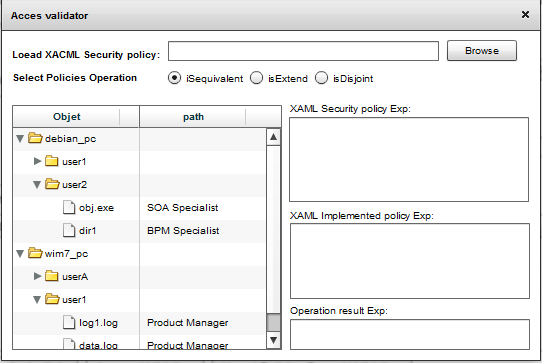Focus the XACML Security policy path field
This screenshot has width=542, height=363.
303,51
